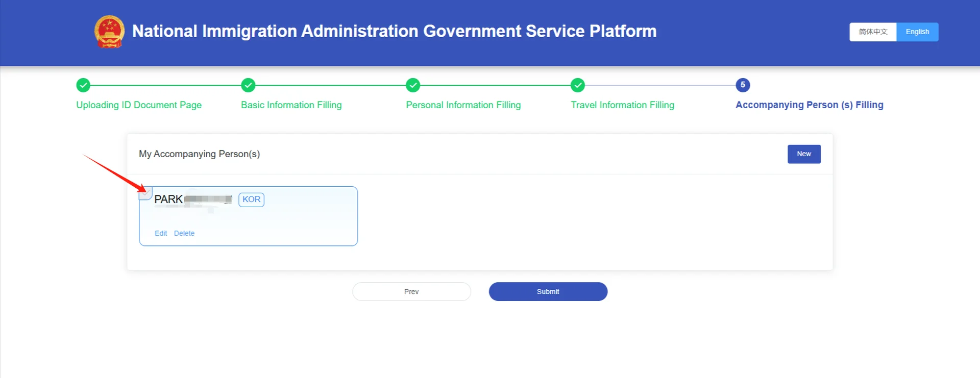980x378 pixels.
Task: Click the platform title heading text
Action: (394, 31)
